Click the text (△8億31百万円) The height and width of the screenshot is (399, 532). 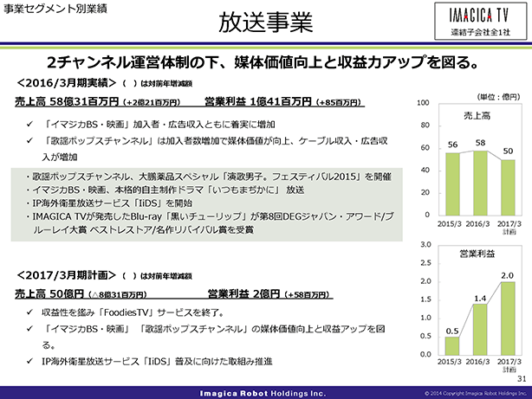tap(117, 294)
